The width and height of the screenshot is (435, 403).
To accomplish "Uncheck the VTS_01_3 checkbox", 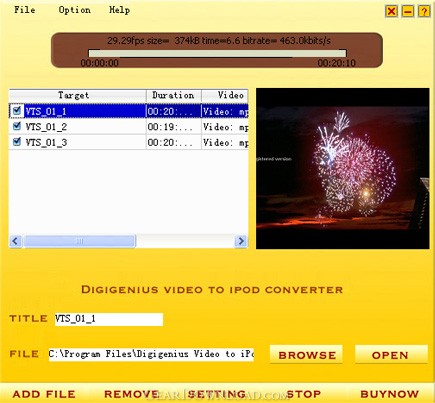I will pyautogui.click(x=17, y=142).
